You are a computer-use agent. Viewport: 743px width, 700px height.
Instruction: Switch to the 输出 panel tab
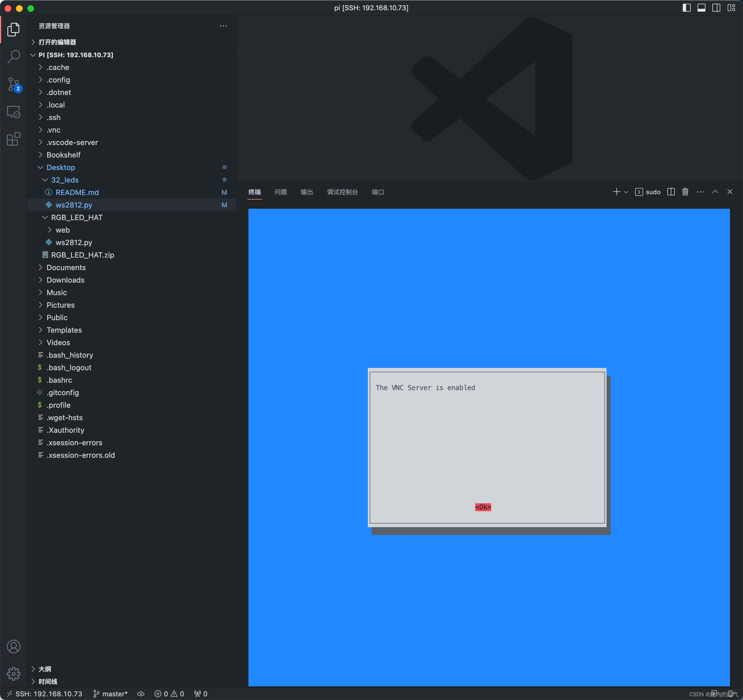coord(306,192)
